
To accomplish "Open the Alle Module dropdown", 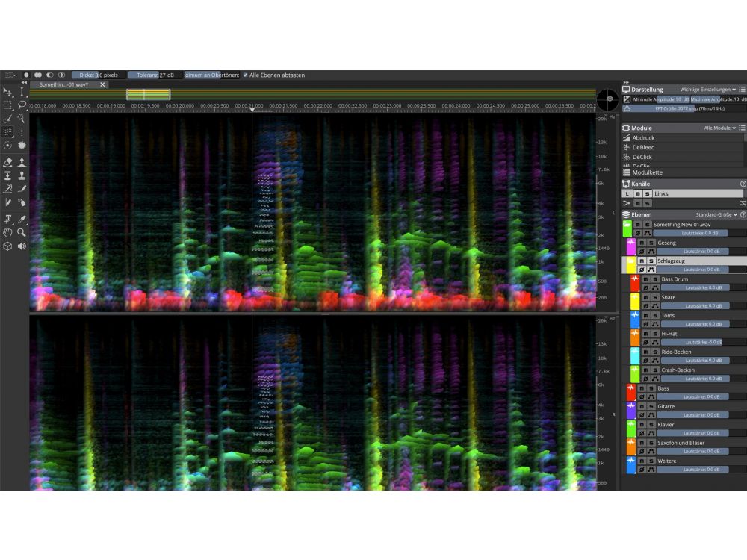I will coord(719,128).
